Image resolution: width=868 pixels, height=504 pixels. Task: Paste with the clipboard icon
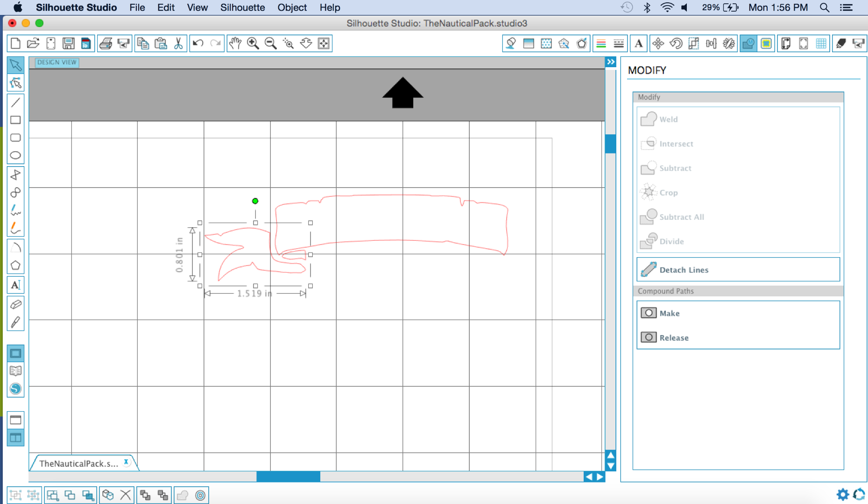coord(161,43)
